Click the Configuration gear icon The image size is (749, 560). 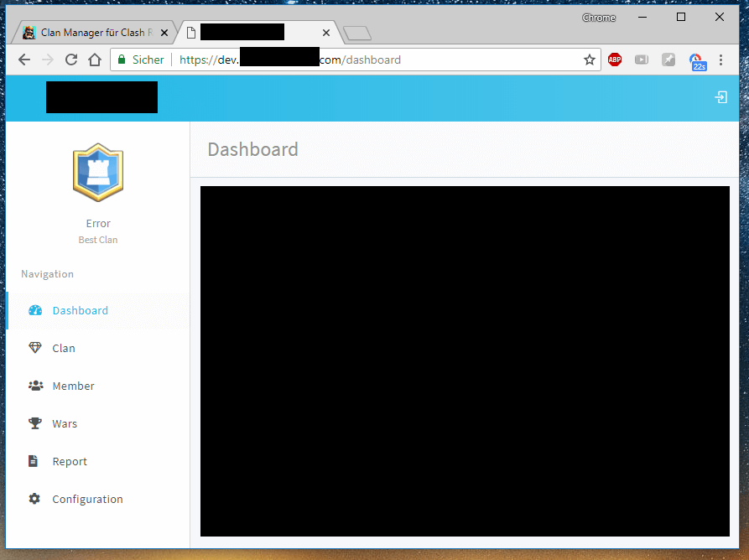pyautogui.click(x=34, y=499)
